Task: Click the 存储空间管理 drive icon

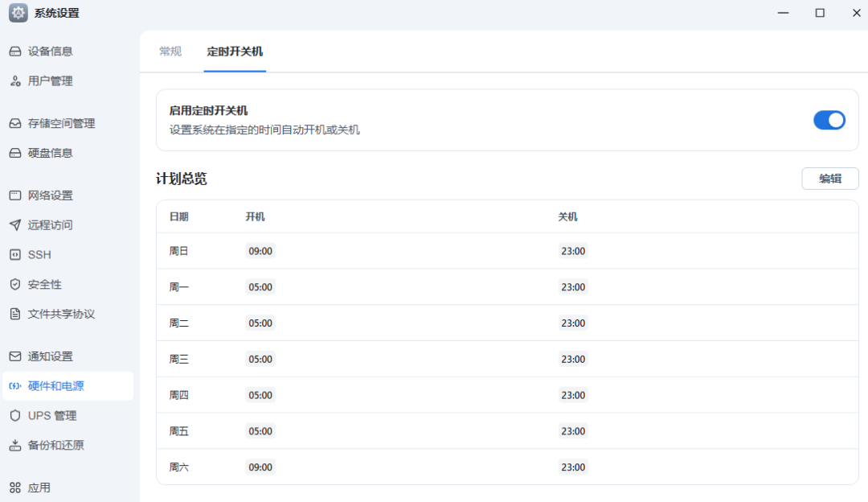Action: (14, 124)
